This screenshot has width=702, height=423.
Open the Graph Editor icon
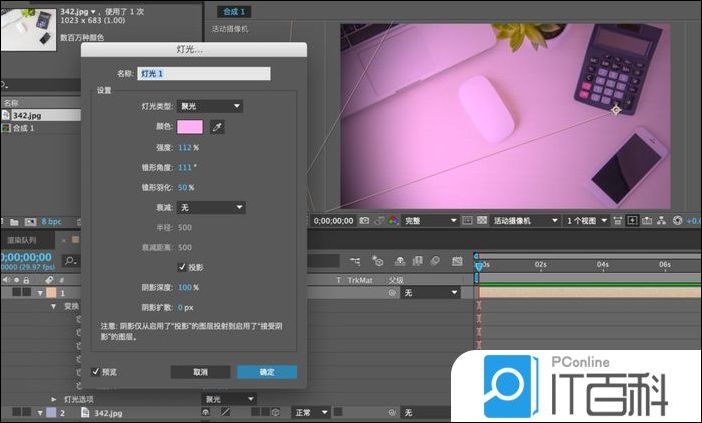click(x=457, y=261)
